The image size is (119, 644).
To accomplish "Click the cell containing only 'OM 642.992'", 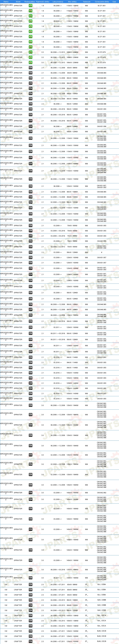I will pos(101,493).
